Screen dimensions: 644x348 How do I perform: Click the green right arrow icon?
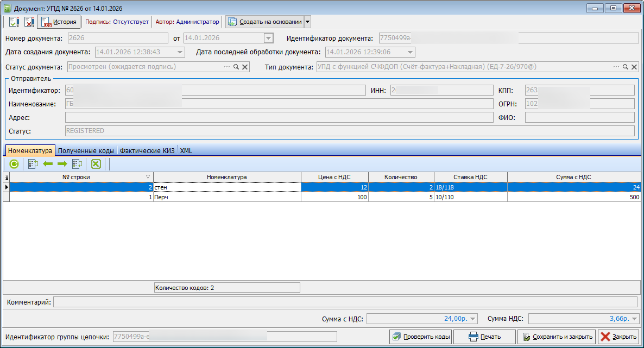62,163
